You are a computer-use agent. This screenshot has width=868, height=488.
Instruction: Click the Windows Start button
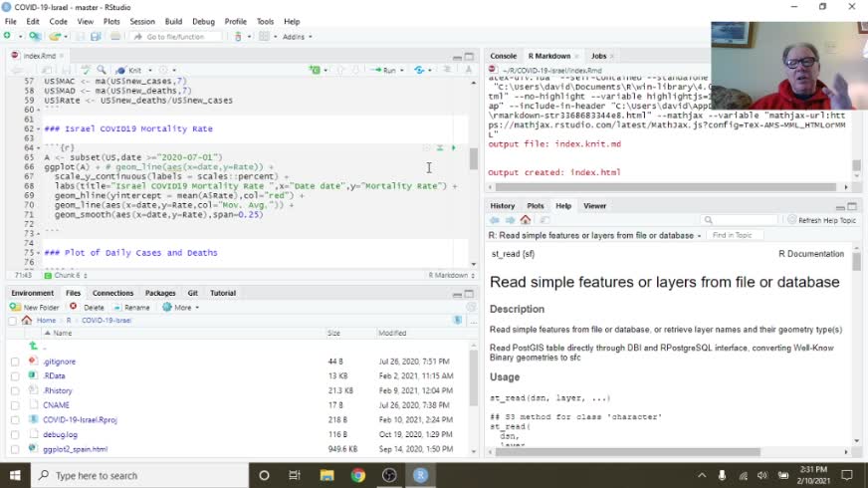pyautogui.click(x=15, y=475)
